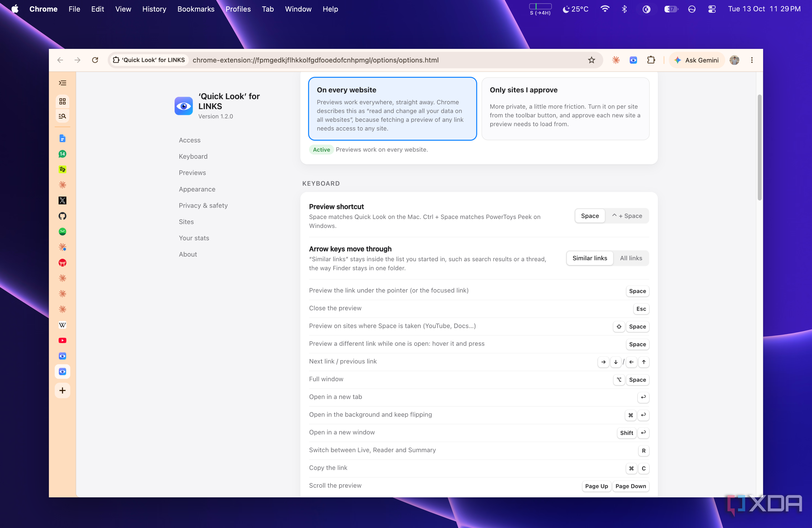This screenshot has width=812, height=528.
Task: Click the browser back arrow
Action: (60, 60)
